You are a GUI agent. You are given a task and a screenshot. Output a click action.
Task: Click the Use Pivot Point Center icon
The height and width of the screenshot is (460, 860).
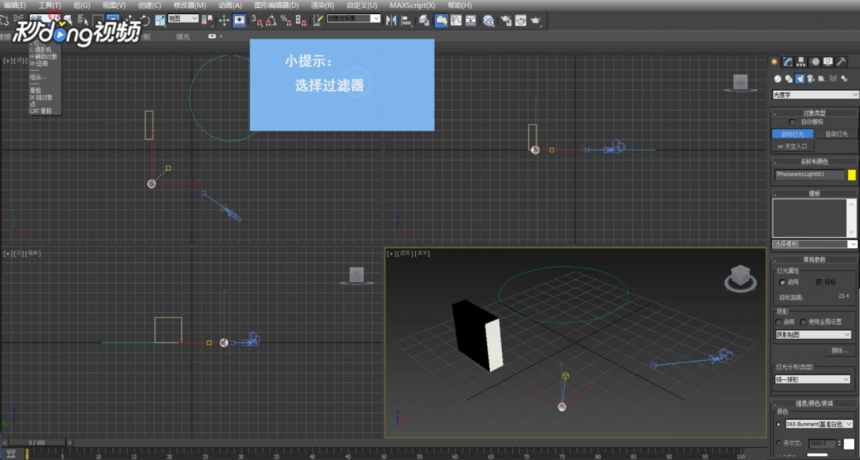coord(207,20)
